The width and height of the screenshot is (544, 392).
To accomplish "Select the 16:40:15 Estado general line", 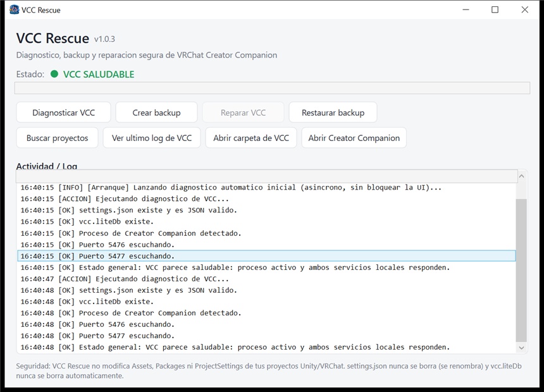I will click(266, 267).
